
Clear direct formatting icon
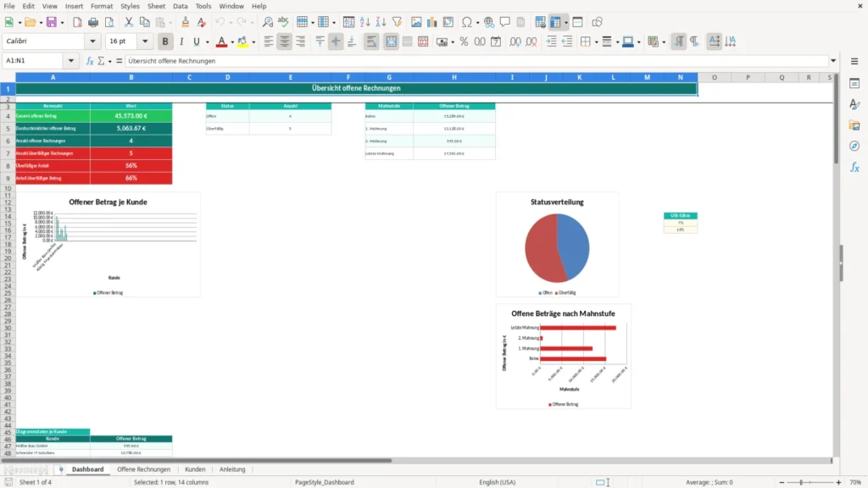click(201, 22)
